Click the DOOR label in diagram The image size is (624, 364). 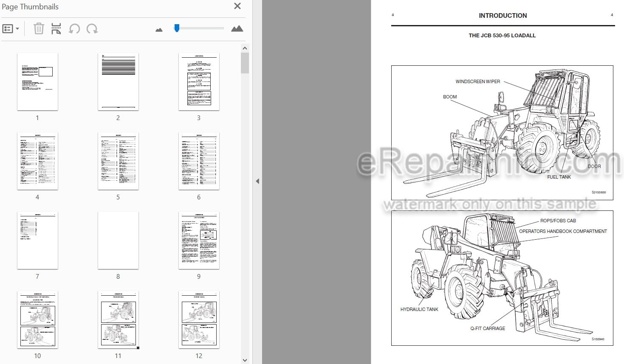(594, 166)
